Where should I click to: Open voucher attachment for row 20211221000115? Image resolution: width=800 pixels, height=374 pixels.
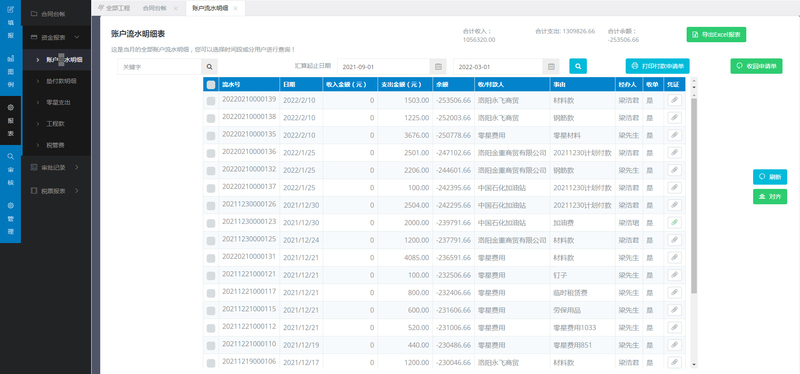pos(674,310)
